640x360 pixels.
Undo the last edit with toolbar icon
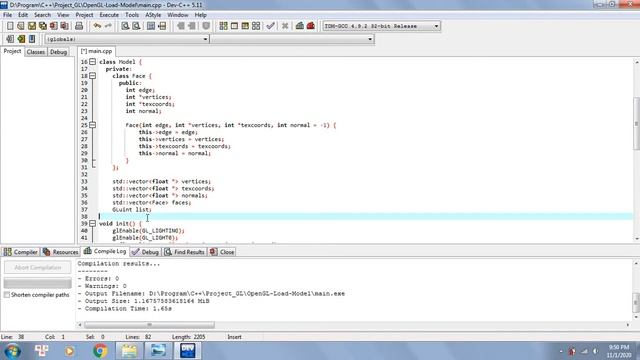(97, 26)
